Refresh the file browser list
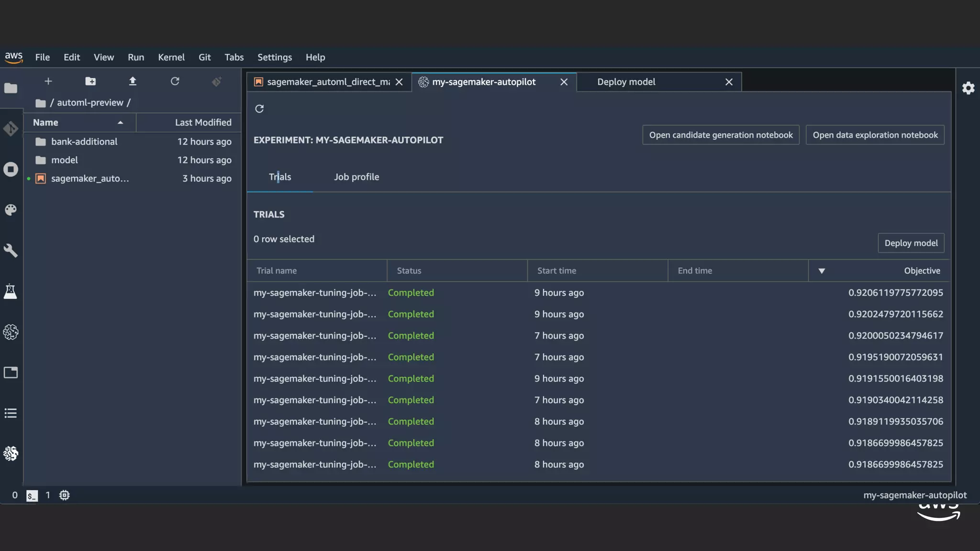The width and height of the screenshot is (980, 551). pos(175,81)
